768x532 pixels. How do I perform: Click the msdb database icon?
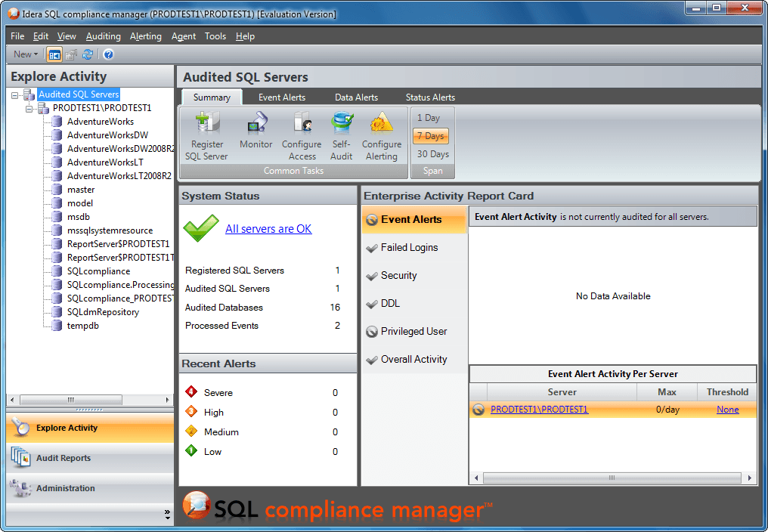(x=57, y=217)
